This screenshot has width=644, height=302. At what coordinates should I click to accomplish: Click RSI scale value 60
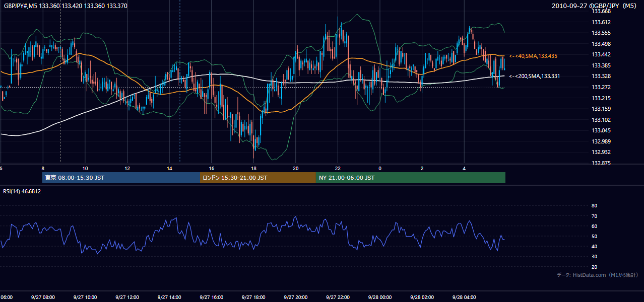point(594,226)
